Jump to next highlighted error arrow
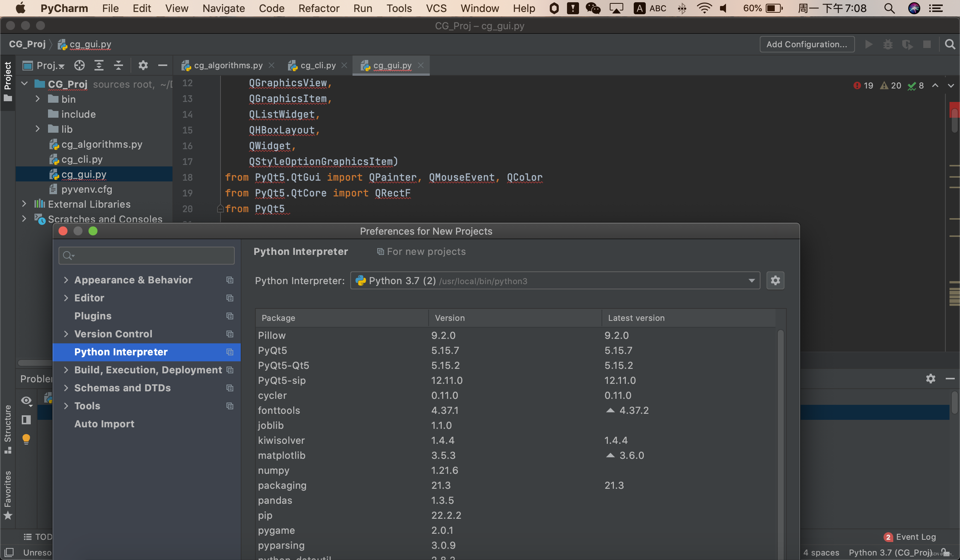The height and width of the screenshot is (560, 960). (951, 86)
